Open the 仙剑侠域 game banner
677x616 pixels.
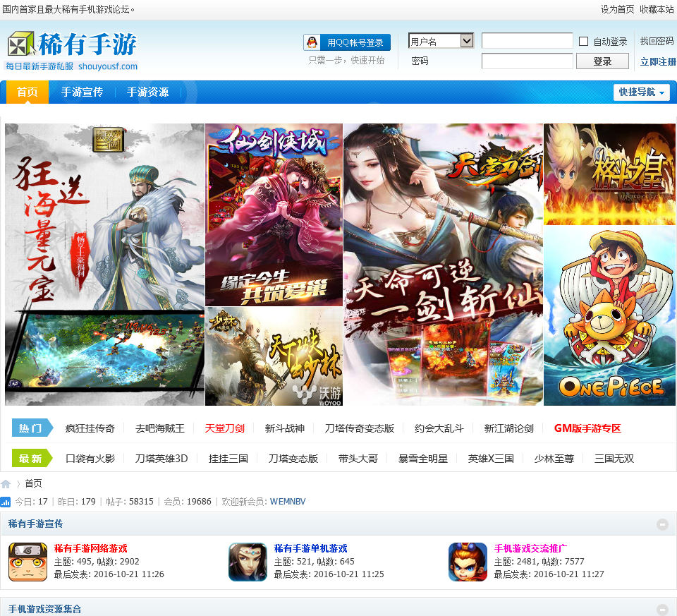(274, 215)
